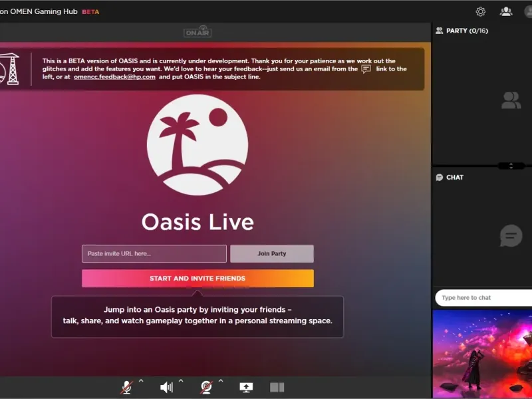This screenshot has height=399, width=532.
Task: Click the oil derrick construction icon
Action: [x=9, y=69]
